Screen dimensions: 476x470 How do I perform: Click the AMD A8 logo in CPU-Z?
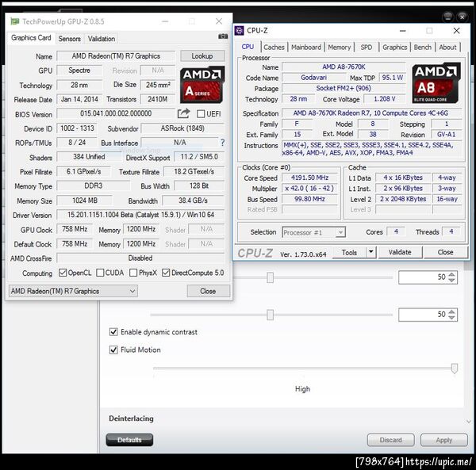click(436, 82)
